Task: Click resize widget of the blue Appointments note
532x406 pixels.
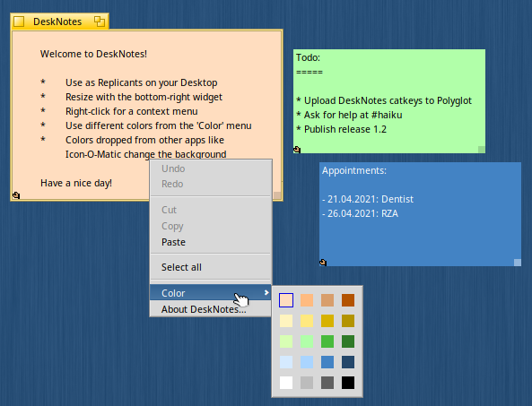Action: tap(518, 263)
